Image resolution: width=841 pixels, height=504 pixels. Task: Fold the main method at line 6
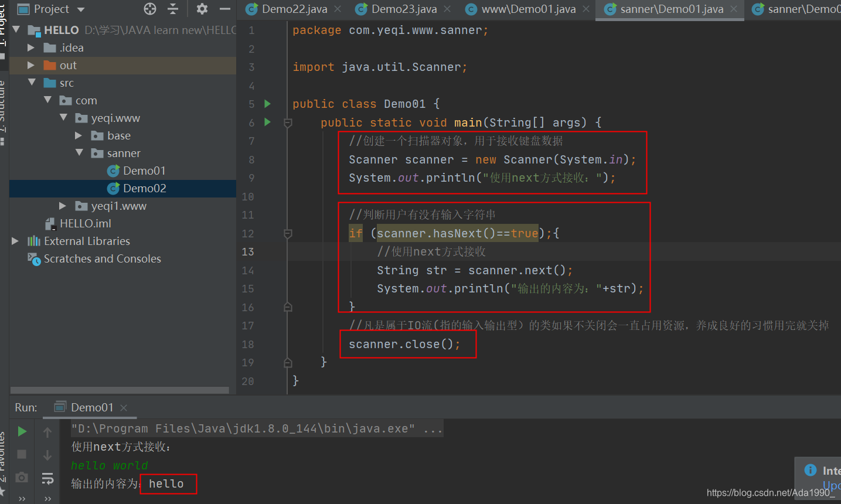(288, 122)
